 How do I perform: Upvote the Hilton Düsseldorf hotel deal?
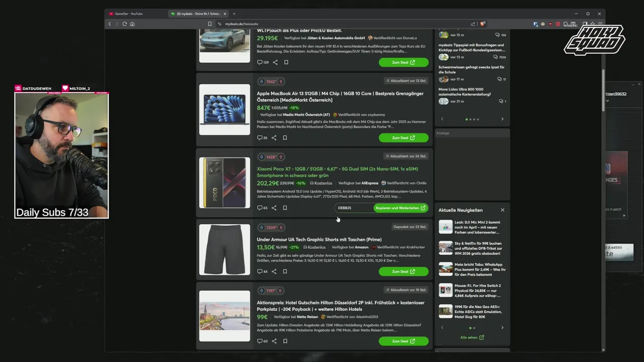(280, 291)
